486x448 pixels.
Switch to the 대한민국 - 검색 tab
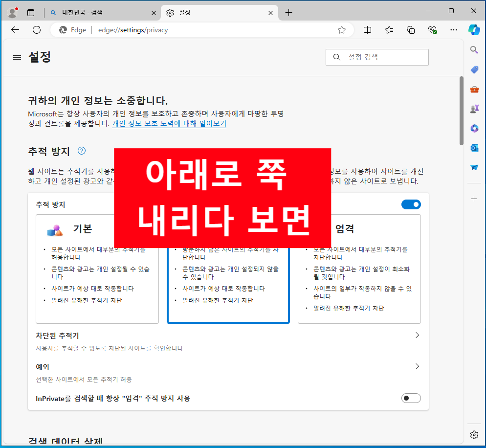pos(102,13)
